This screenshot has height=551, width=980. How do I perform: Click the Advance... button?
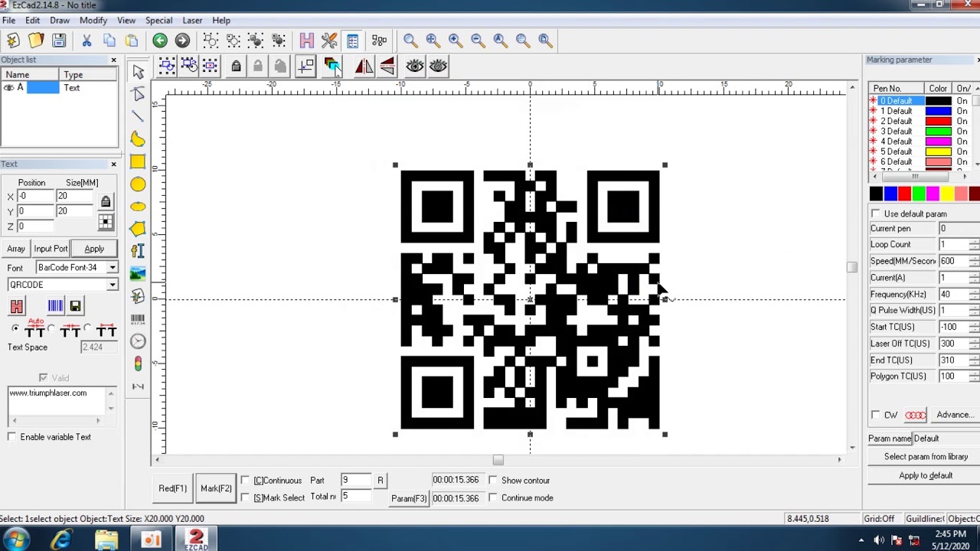[x=955, y=415]
